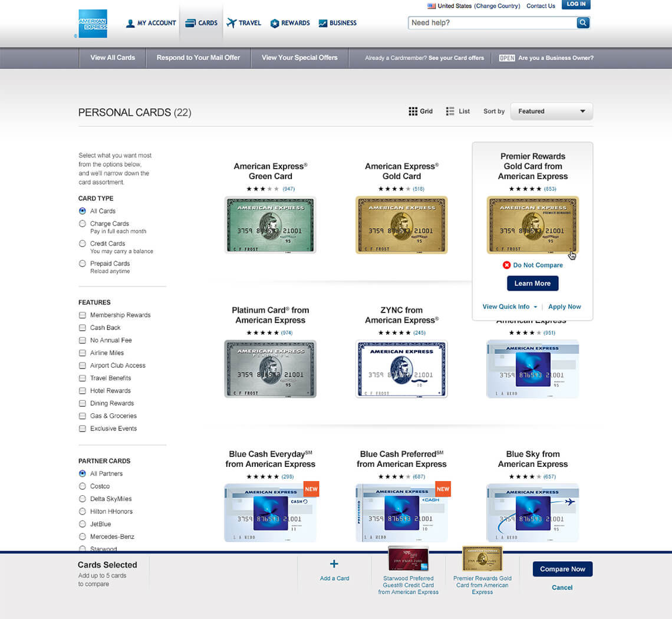Select the All Cards radio button
The width and height of the screenshot is (672, 619).
83,211
